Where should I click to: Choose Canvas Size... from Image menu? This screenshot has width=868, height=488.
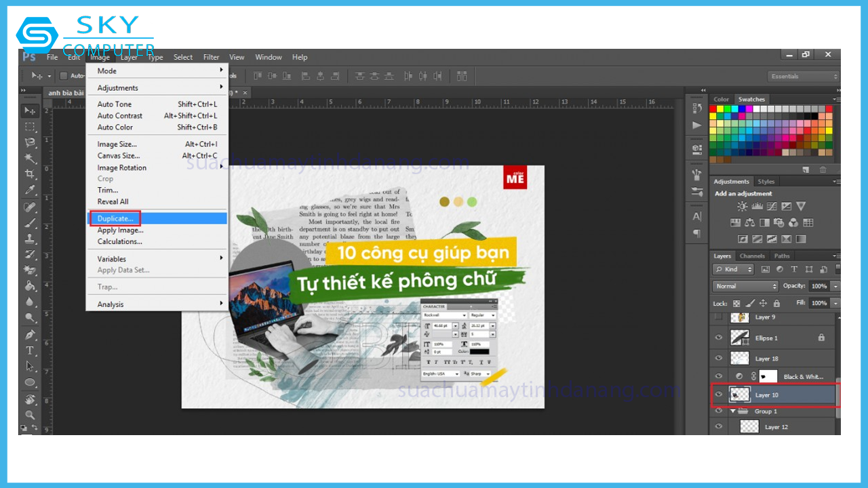(119, 156)
